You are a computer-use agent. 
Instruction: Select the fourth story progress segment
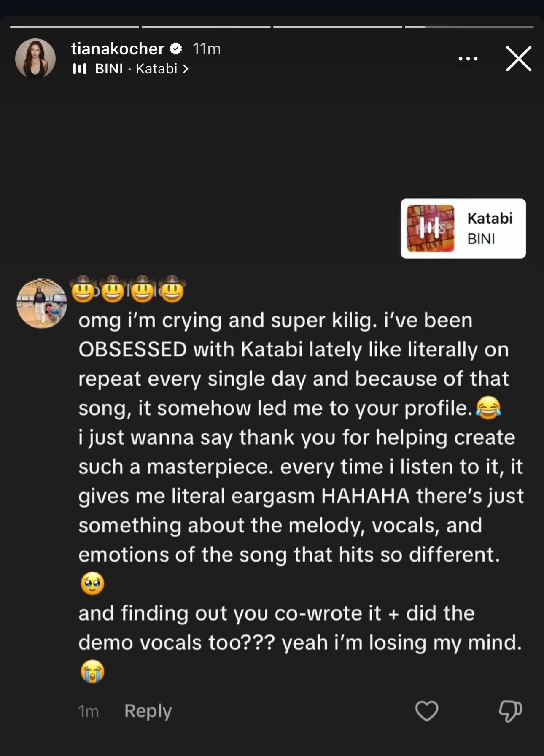click(x=469, y=27)
